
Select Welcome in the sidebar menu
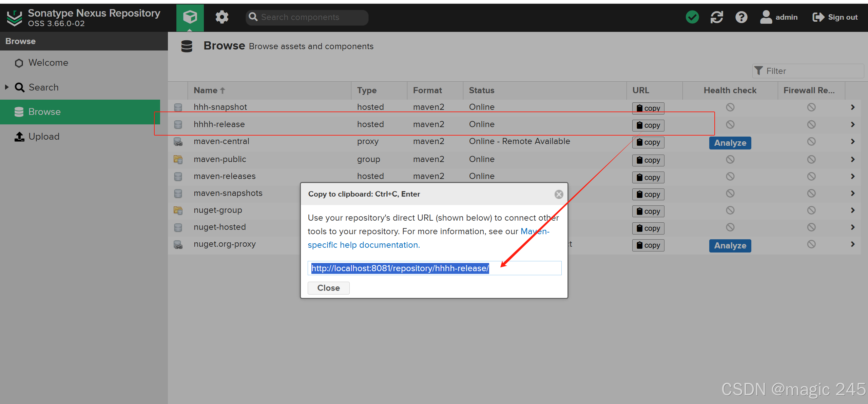tap(48, 63)
